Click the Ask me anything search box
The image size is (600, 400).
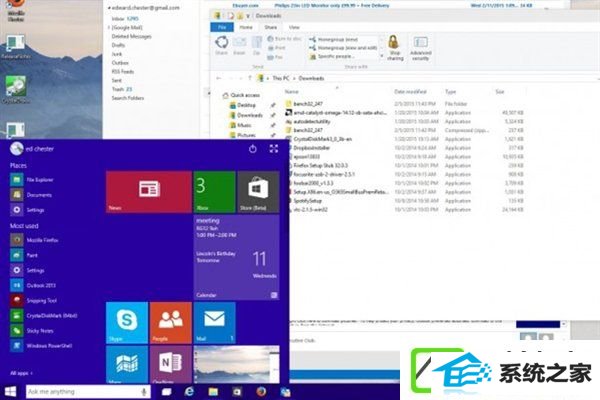click(x=88, y=392)
